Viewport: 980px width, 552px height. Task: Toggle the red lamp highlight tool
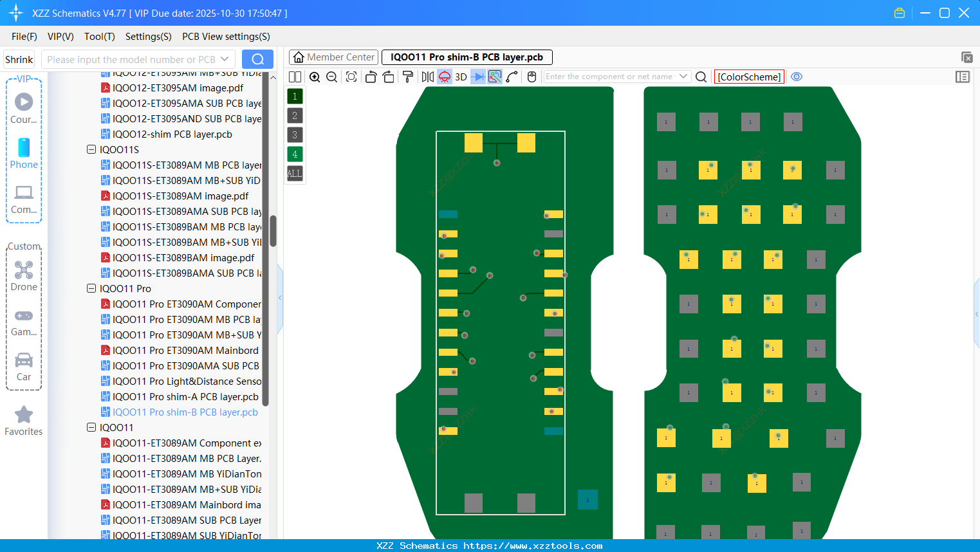pyautogui.click(x=444, y=77)
